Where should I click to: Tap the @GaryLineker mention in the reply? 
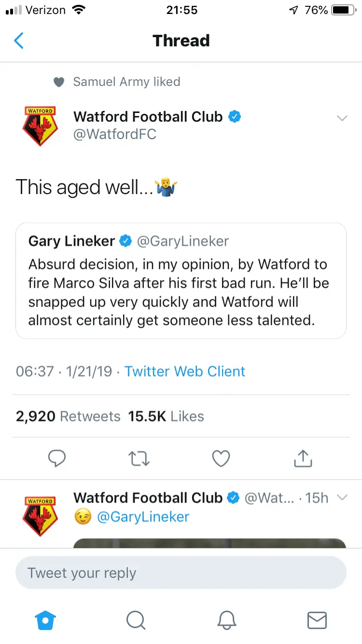point(143,517)
